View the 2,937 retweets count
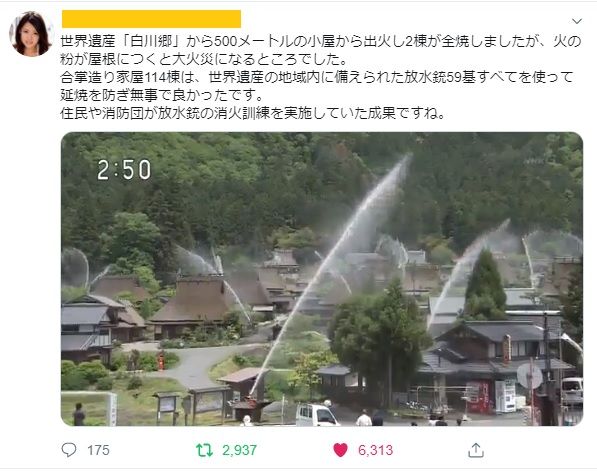597x471 pixels. pyautogui.click(x=239, y=450)
